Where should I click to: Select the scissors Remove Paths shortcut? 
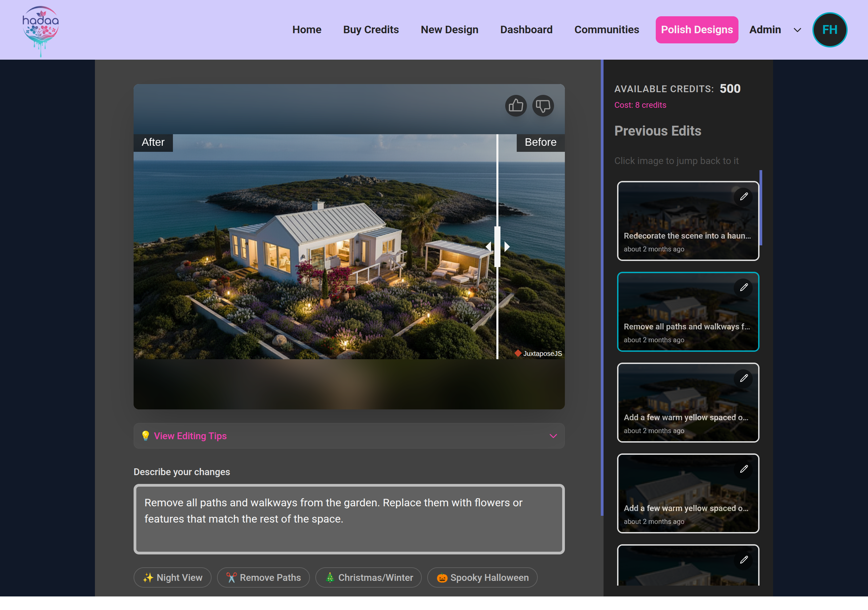click(263, 577)
